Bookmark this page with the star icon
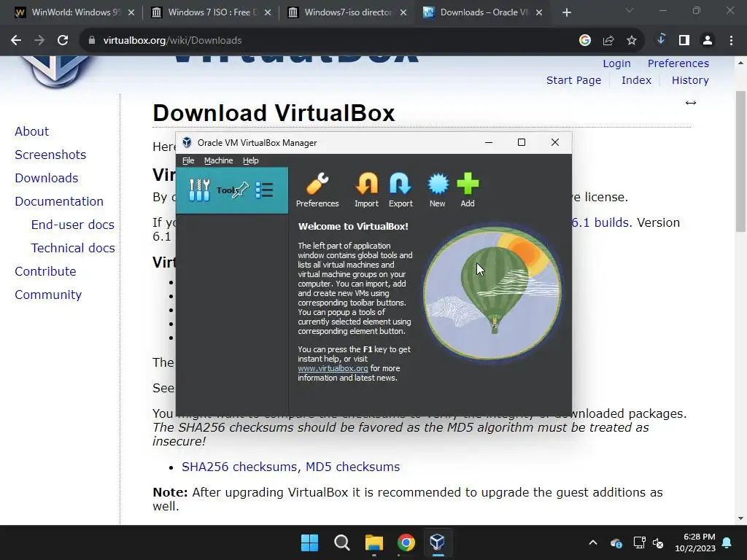The height and width of the screenshot is (560, 747). [632, 41]
